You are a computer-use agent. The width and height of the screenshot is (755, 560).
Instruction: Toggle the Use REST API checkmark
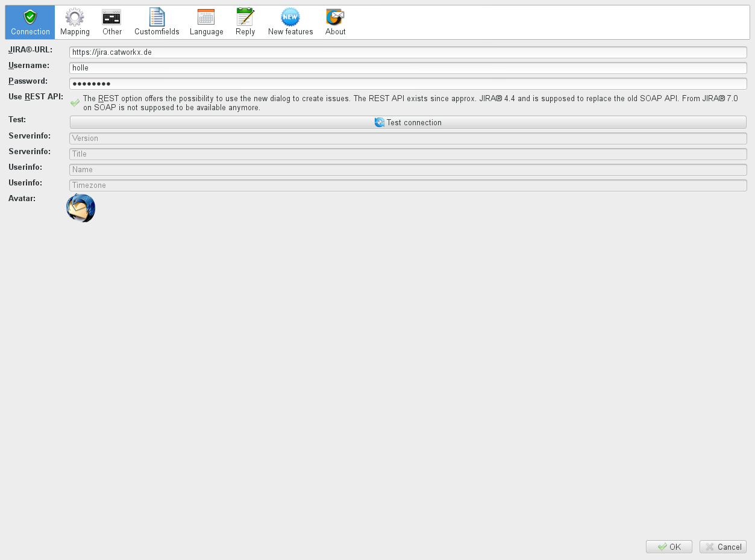pyautogui.click(x=75, y=103)
